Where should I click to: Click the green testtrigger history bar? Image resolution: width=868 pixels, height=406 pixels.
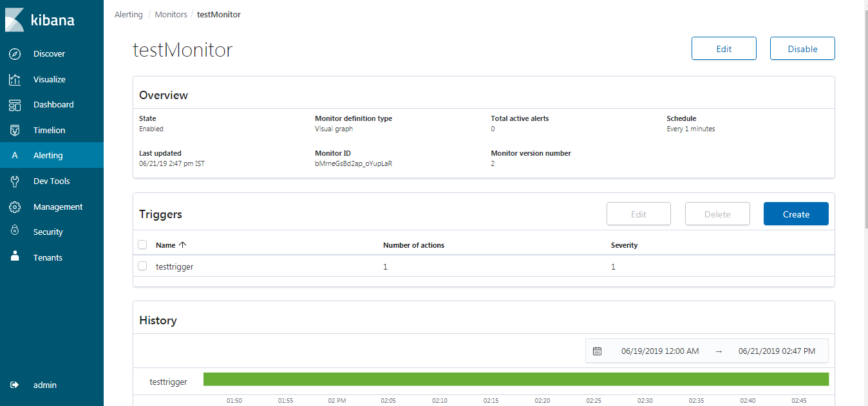click(516, 379)
